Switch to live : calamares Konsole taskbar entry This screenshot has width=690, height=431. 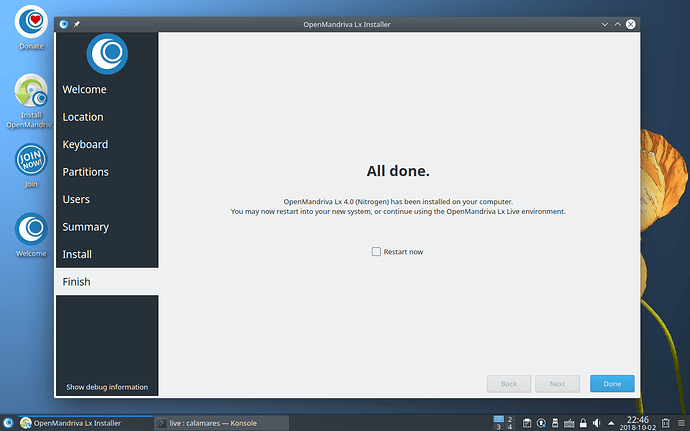(x=222, y=423)
